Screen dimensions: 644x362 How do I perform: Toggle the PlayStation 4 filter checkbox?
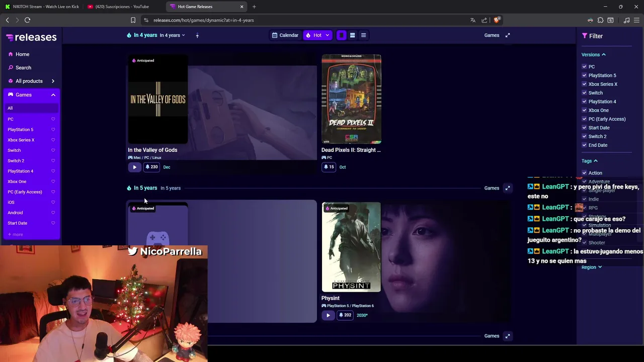[x=584, y=102]
